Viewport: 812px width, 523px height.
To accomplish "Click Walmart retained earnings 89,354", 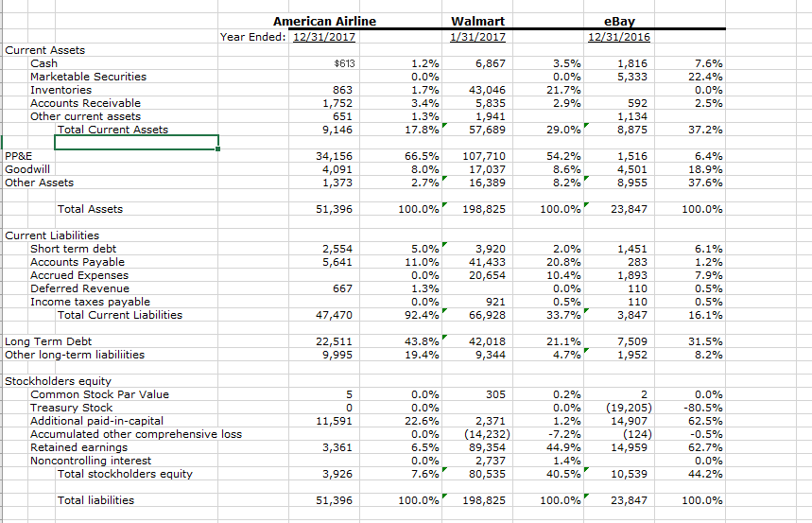I will 487,447.
